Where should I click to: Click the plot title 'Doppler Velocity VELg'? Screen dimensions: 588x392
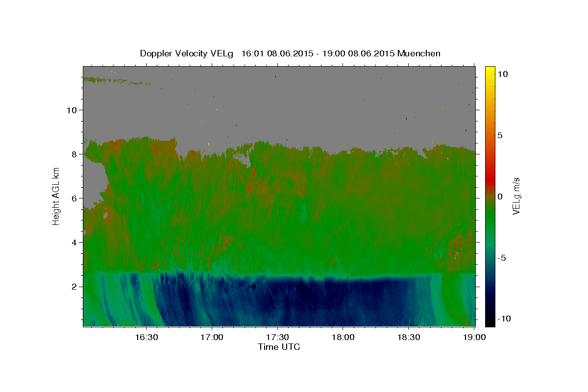click(187, 53)
